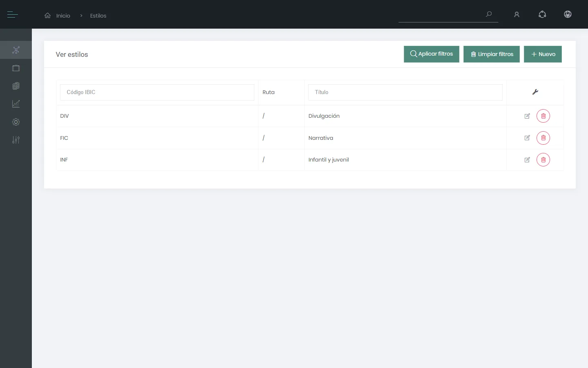Click Limpiar filtros button
The width and height of the screenshot is (588, 368).
tap(492, 54)
